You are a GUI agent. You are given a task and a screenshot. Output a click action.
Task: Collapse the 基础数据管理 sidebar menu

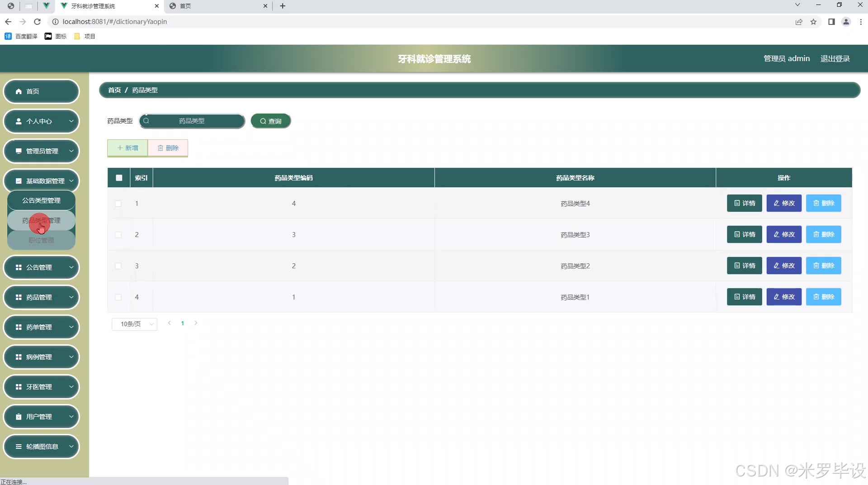click(41, 181)
